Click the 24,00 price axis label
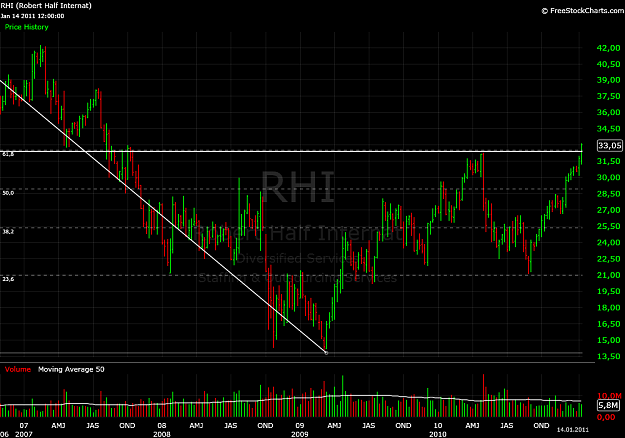This screenshot has height=438, width=625. click(x=608, y=243)
